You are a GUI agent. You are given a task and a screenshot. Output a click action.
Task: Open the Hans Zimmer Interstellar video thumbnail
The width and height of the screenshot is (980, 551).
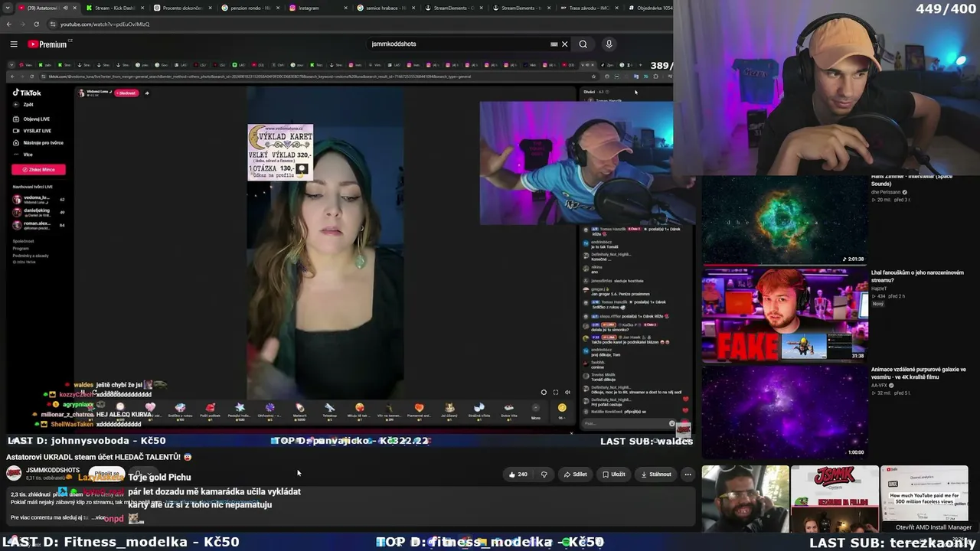tap(785, 220)
